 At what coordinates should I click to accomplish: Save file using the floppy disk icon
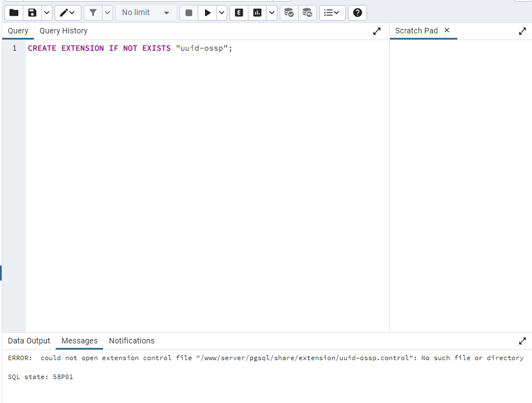(x=32, y=13)
